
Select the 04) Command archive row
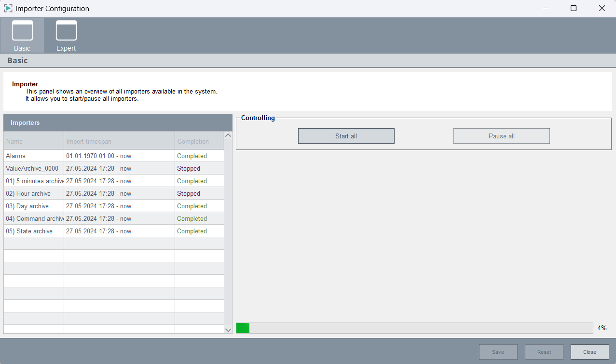click(x=34, y=218)
